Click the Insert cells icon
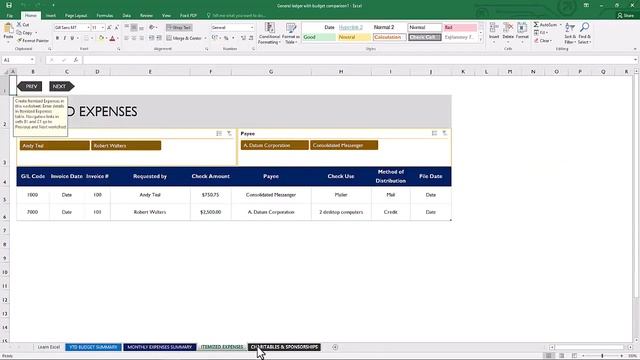The image size is (640, 360). (x=494, y=28)
